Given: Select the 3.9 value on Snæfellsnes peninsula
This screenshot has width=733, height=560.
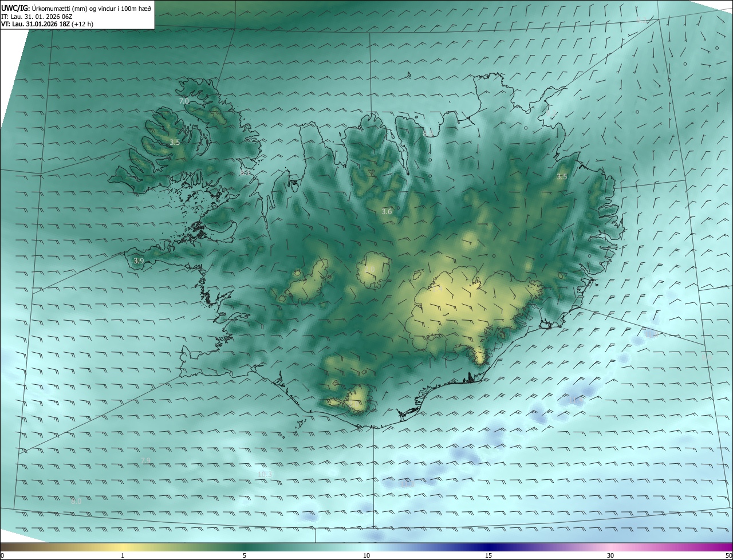Looking at the screenshot, I should [x=139, y=261].
